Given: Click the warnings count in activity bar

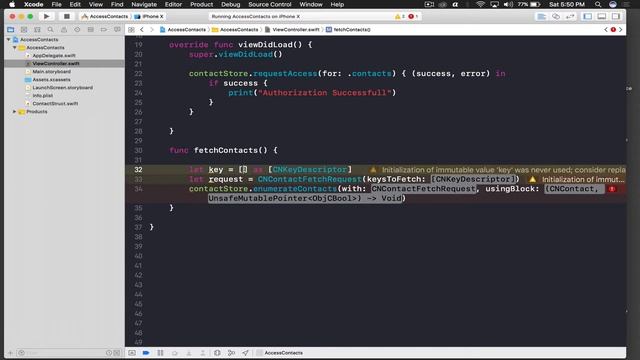Looking at the screenshot, I should [x=400, y=16].
